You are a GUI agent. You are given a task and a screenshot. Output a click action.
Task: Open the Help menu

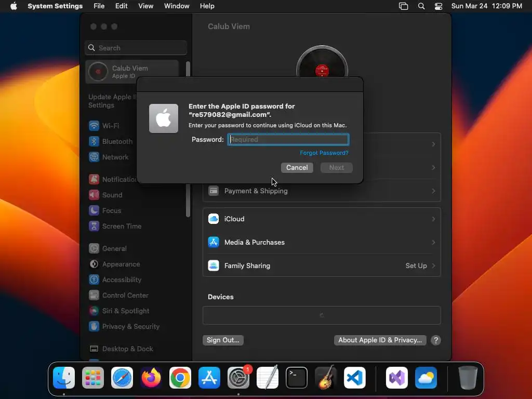(x=207, y=6)
